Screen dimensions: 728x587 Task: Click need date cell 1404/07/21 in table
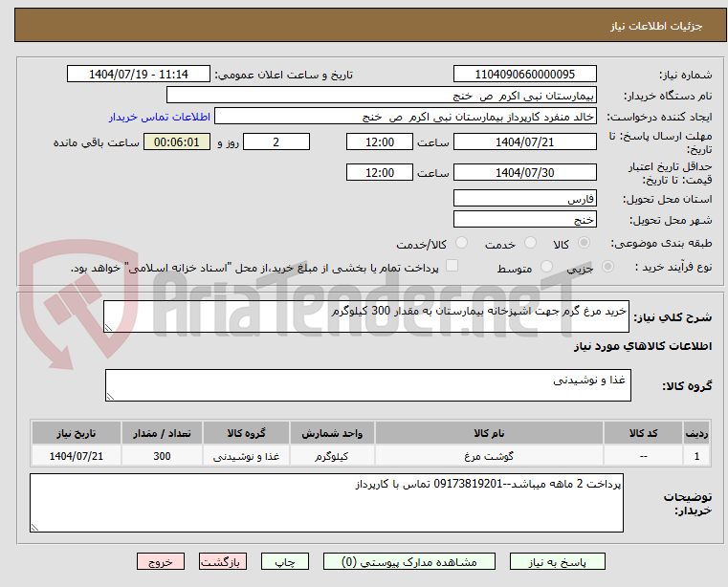point(77,456)
